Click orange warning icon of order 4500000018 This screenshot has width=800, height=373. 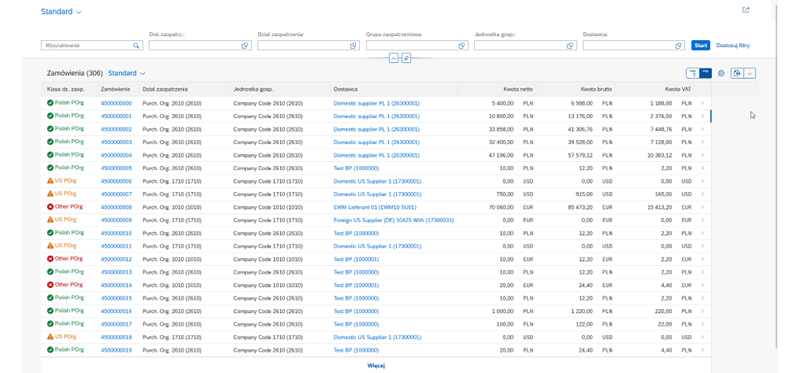click(x=50, y=337)
